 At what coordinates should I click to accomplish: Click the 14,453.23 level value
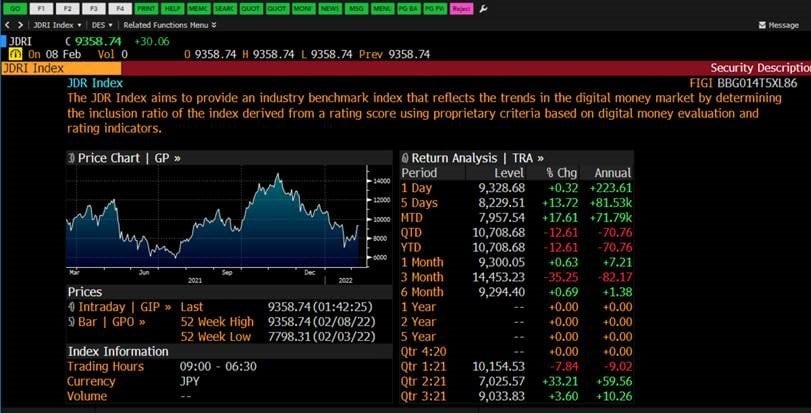[498, 277]
